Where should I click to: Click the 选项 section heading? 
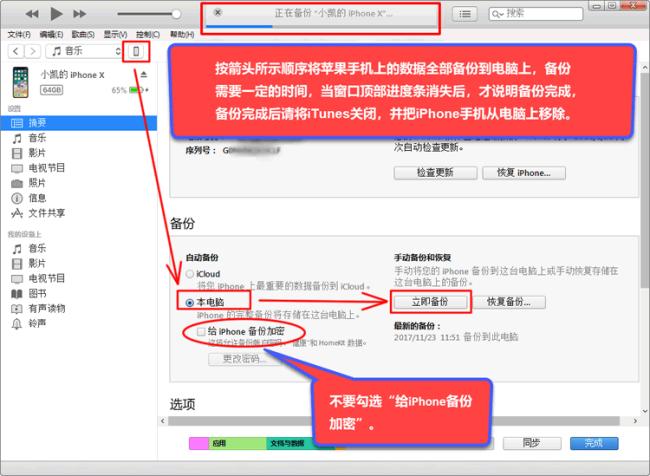click(x=182, y=404)
